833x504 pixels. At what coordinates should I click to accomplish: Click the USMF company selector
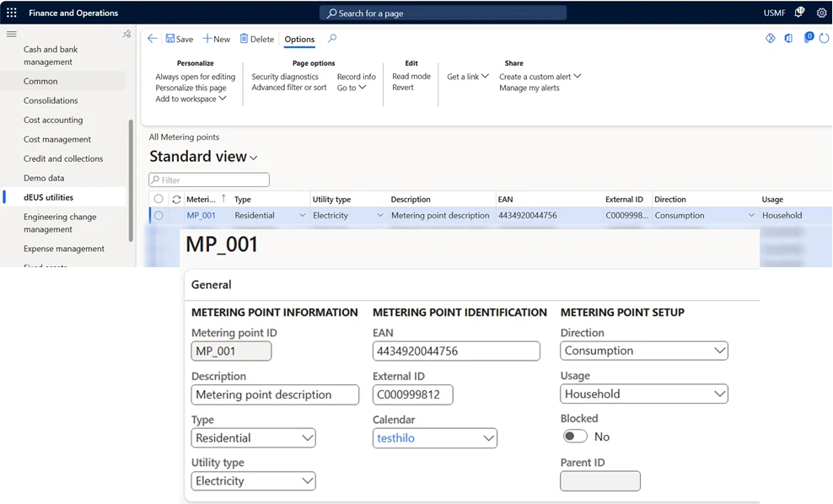[x=774, y=13]
